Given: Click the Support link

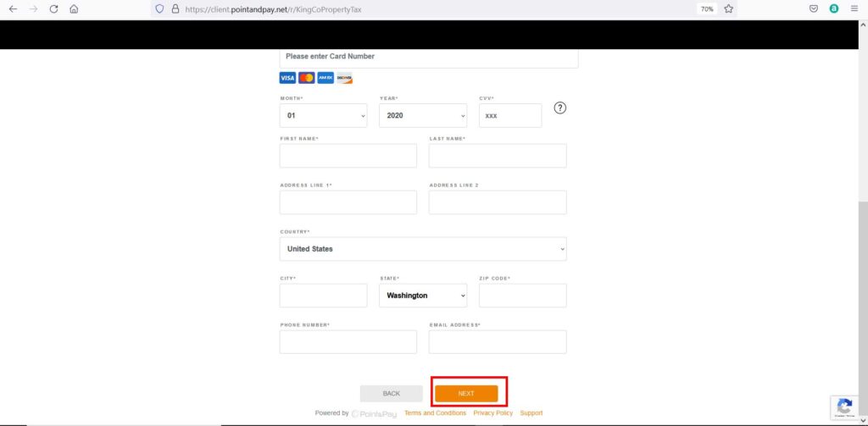Looking at the screenshot, I should (x=531, y=413).
